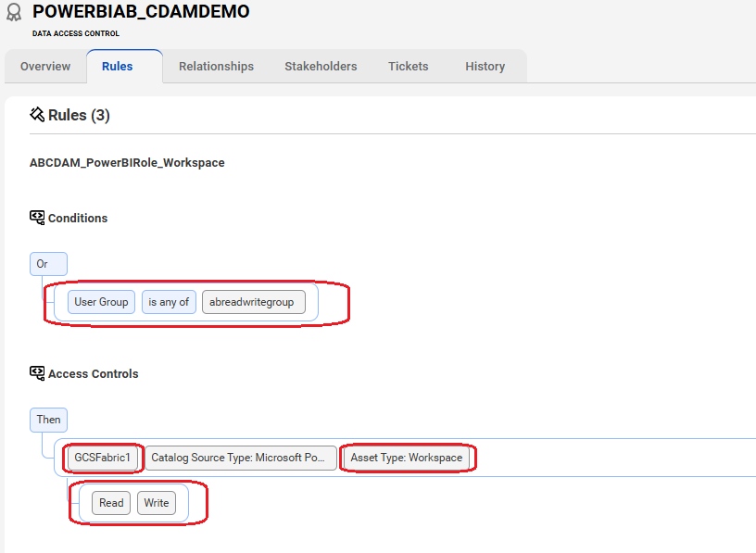
Task: Click the Conditions section icon
Action: pos(37,218)
